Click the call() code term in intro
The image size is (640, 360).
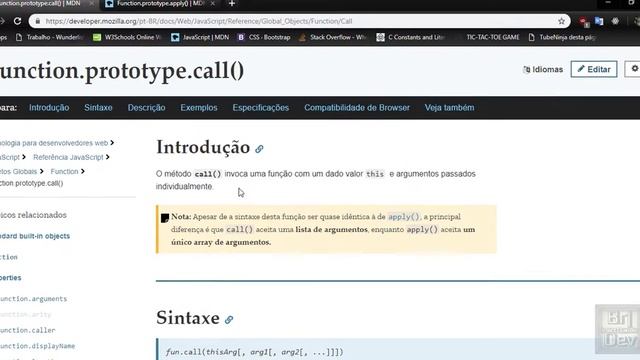pyautogui.click(x=208, y=174)
